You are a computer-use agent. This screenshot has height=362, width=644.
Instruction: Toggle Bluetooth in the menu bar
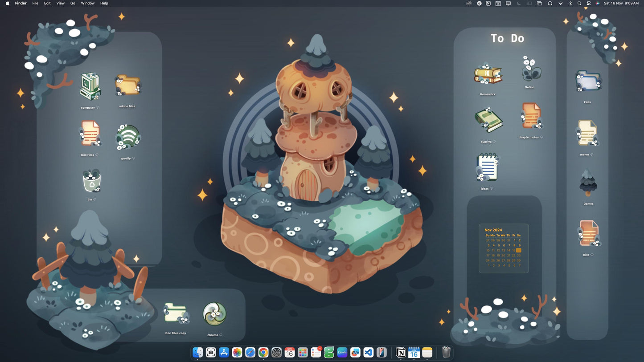click(x=570, y=3)
